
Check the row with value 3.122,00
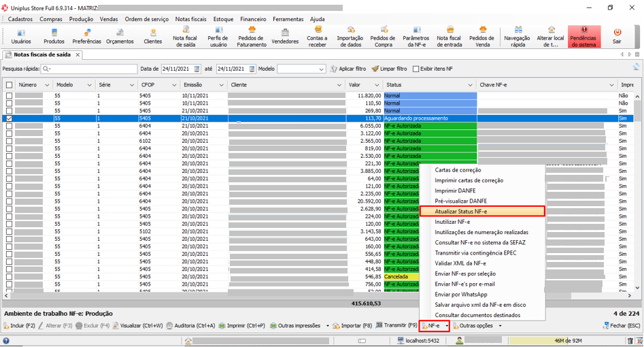(x=9, y=133)
